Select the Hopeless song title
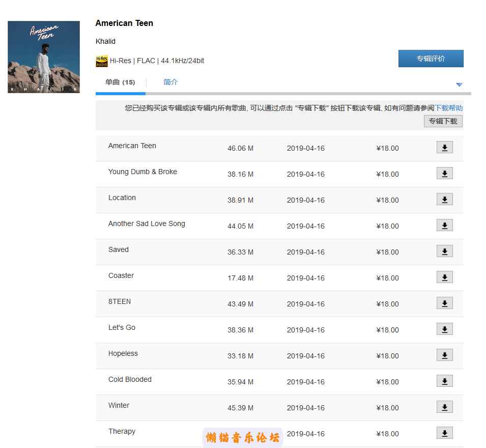The image size is (486, 448). pos(123,353)
